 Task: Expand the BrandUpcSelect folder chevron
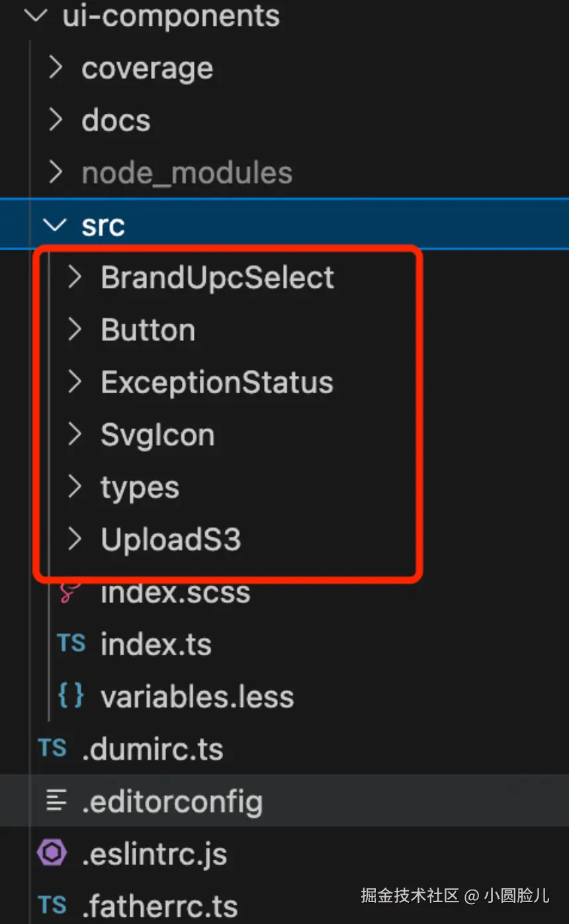point(75,277)
